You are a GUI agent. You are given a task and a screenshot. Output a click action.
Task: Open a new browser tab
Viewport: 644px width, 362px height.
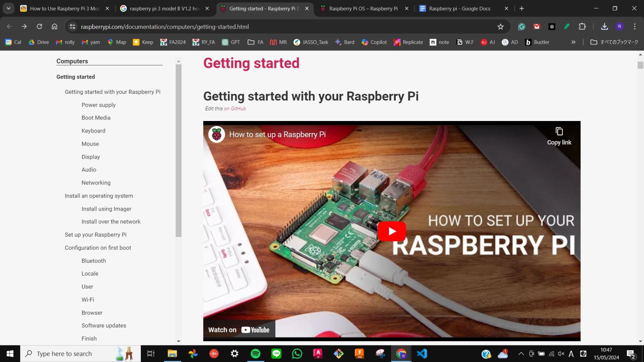[x=521, y=8]
